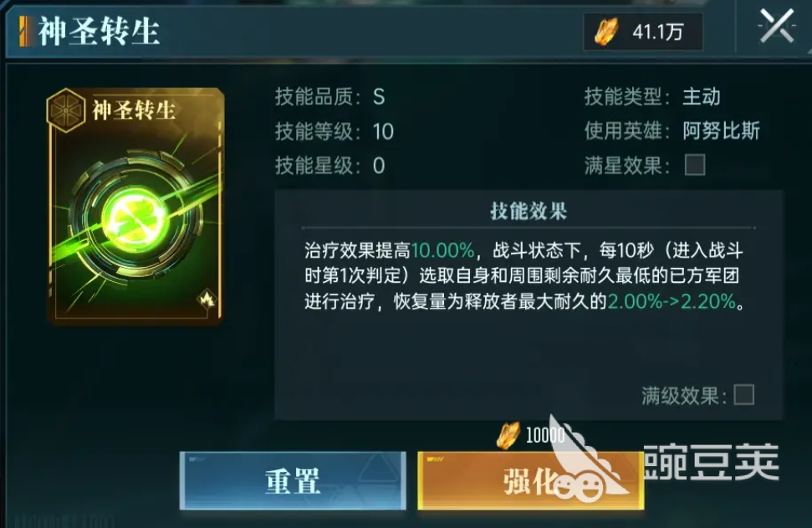Select the 41.1万 currency balance display
Image resolution: width=812 pixels, height=528 pixels.
point(643,32)
